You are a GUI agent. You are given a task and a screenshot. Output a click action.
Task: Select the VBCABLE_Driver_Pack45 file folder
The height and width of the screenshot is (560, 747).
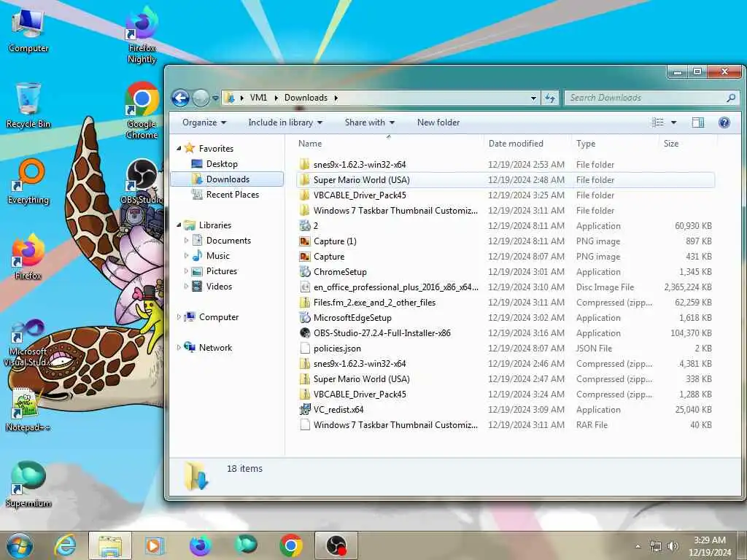(506, 195)
